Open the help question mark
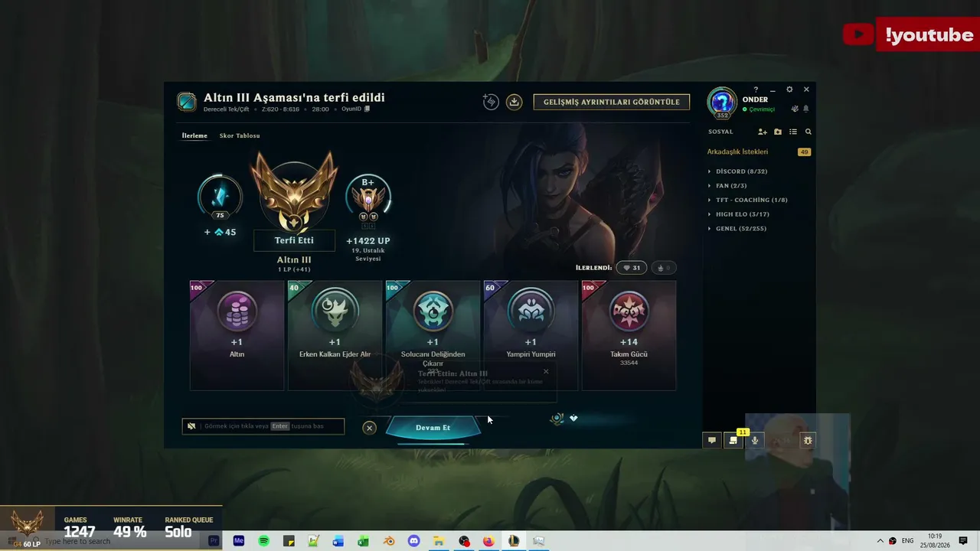This screenshot has width=980, height=551. point(756,90)
